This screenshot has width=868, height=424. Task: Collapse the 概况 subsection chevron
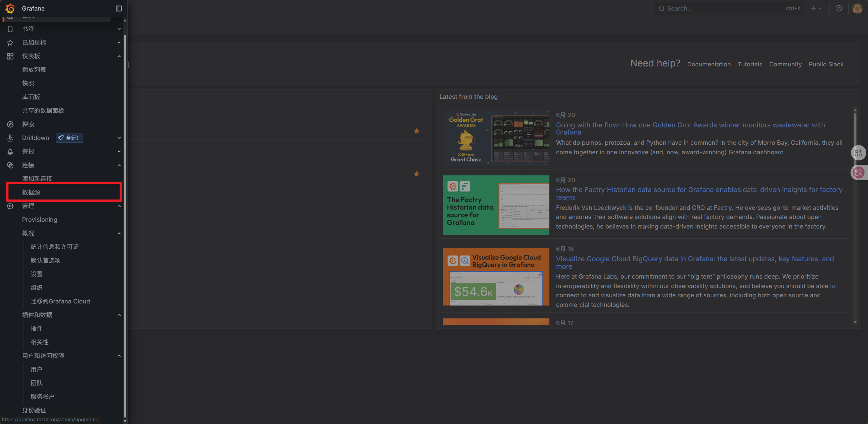click(119, 233)
